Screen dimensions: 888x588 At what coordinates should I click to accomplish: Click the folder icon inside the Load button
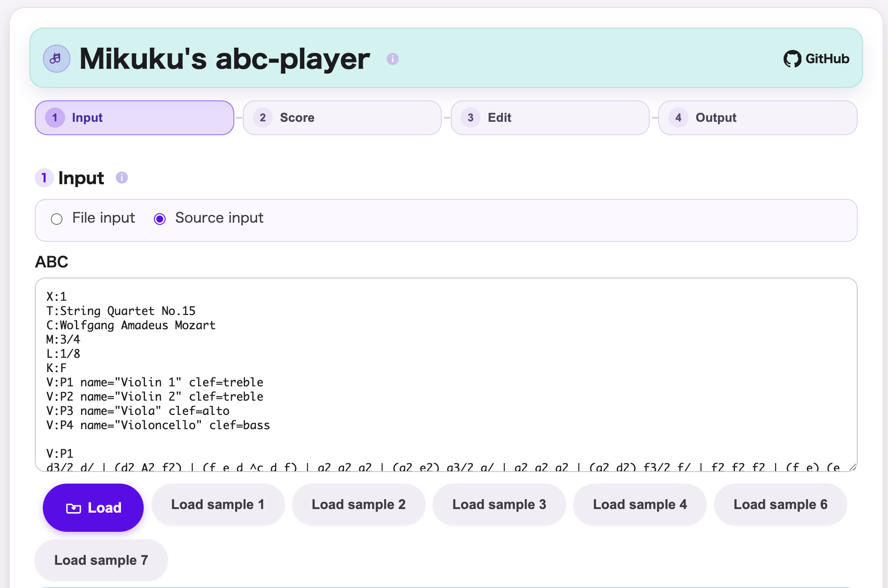(x=74, y=507)
